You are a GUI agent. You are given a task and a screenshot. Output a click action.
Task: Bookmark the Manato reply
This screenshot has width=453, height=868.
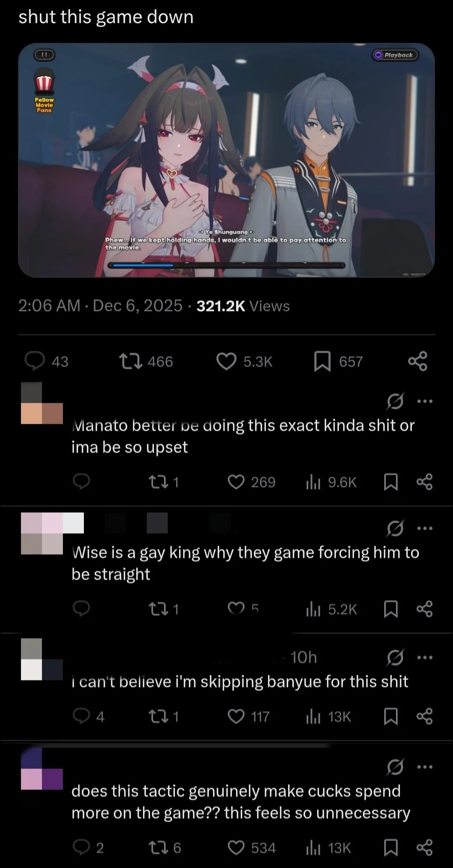[x=391, y=482]
